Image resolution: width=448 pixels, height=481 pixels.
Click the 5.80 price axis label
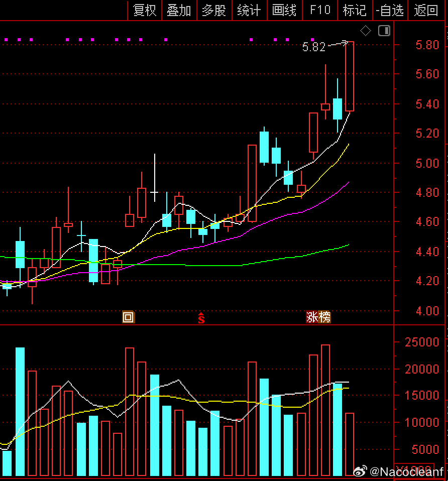click(427, 45)
